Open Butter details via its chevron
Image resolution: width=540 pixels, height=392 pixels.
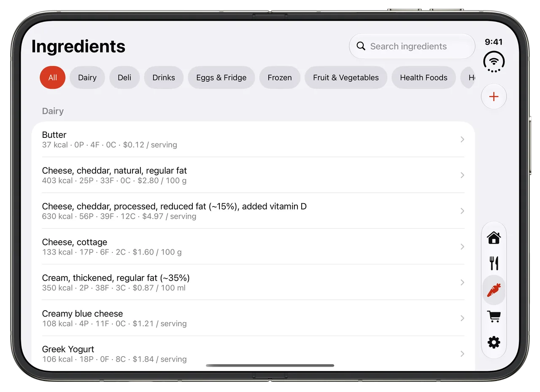pos(462,139)
